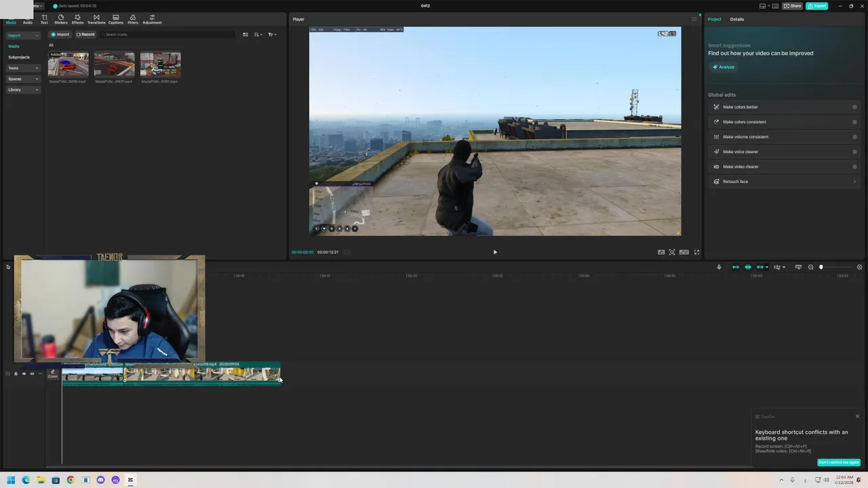The height and width of the screenshot is (488, 868).
Task: Lock the main video track
Action: pos(16,373)
